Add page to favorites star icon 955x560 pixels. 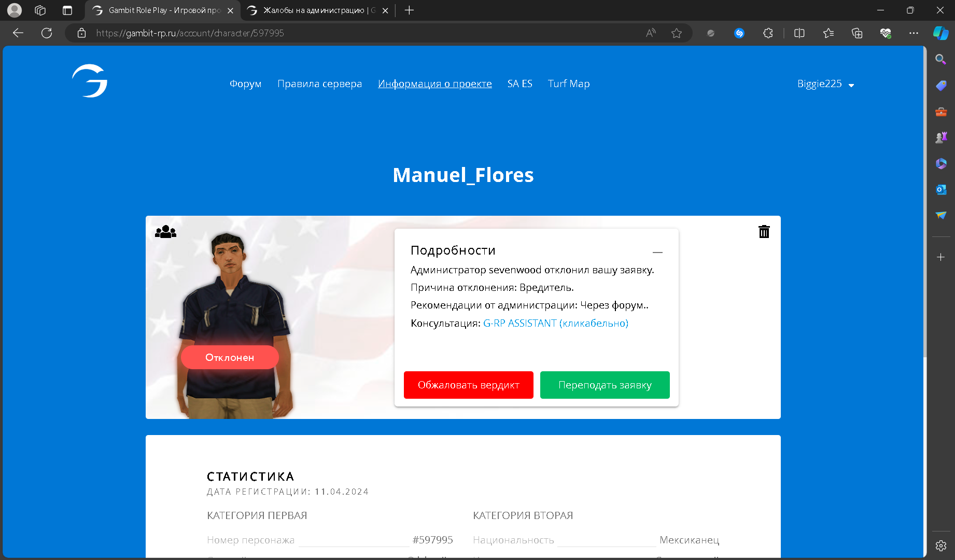pyautogui.click(x=676, y=33)
